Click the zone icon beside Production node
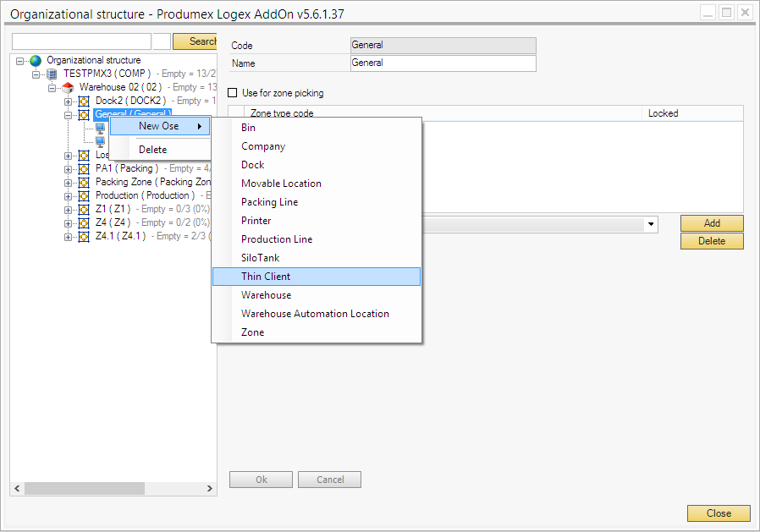 (85, 195)
